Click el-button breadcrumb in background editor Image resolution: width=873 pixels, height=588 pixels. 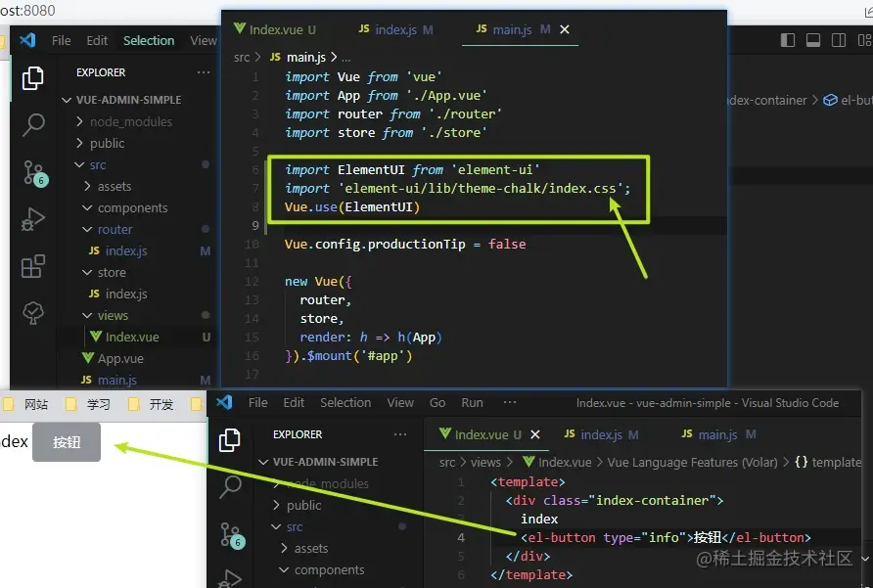[x=848, y=100]
